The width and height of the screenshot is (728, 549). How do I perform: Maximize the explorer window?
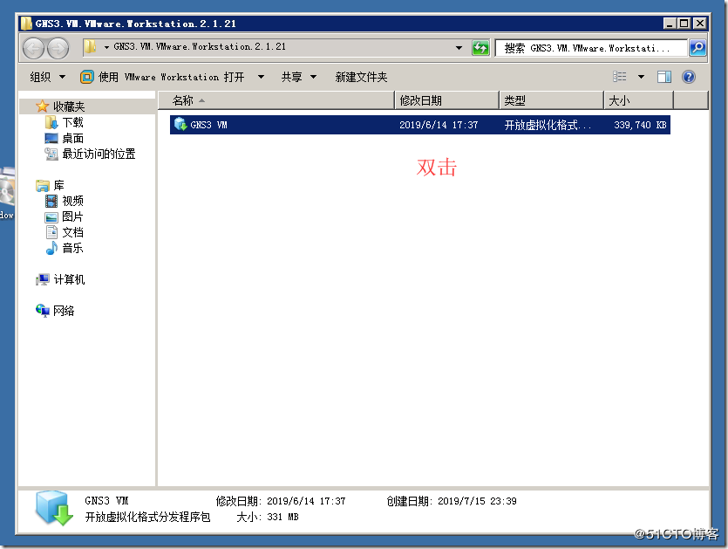[684, 23]
